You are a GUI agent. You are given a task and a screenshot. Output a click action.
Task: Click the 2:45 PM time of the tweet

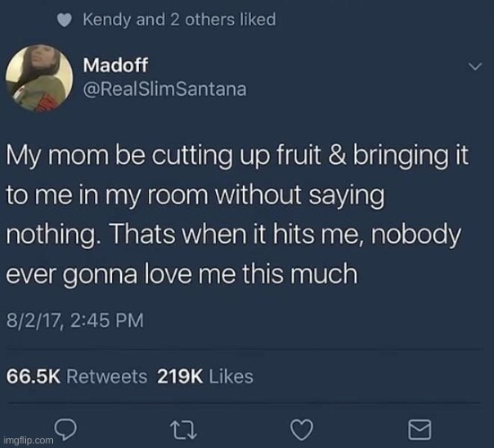[107, 321]
